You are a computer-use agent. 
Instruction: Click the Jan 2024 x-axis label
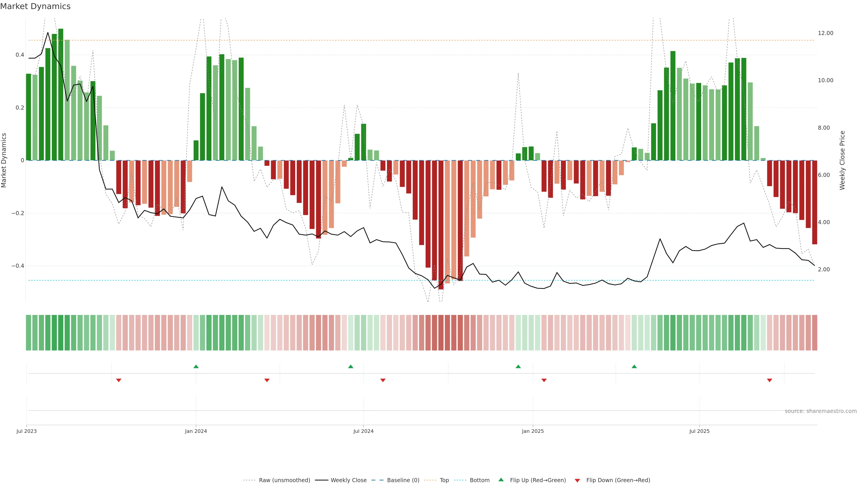(196, 431)
